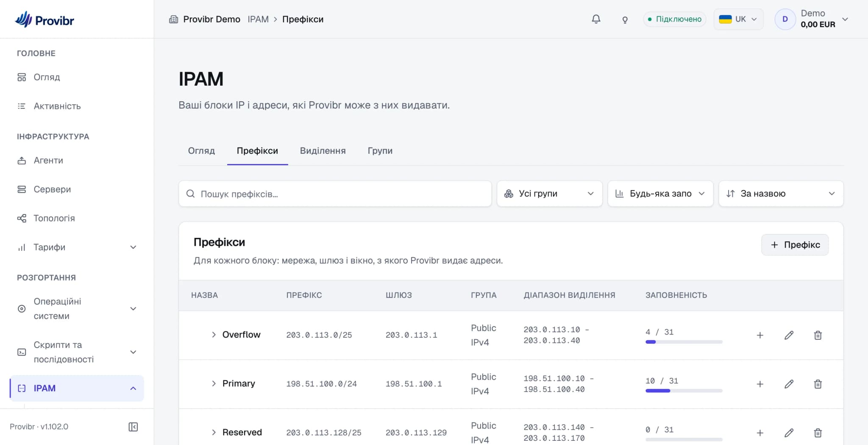Viewport: 868px width, 445px height.
Task: Select the Префікси tab
Action: click(x=257, y=151)
